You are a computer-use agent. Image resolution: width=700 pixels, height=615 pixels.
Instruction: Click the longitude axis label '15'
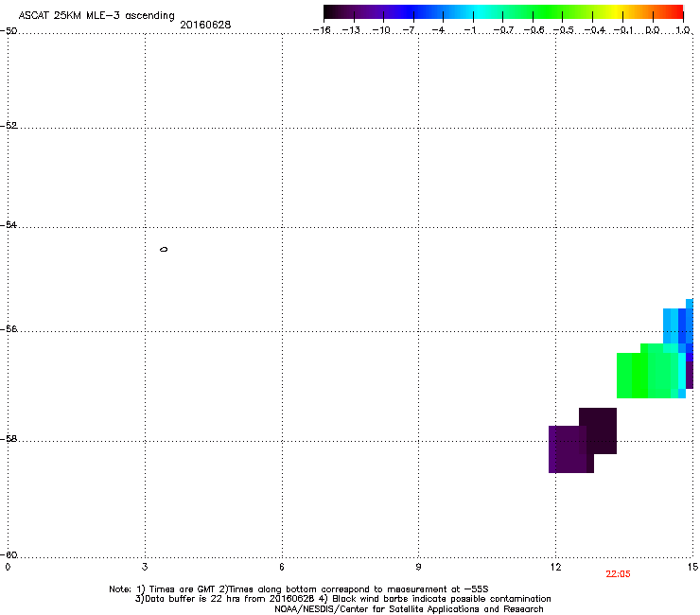click(x=692, y=567)
